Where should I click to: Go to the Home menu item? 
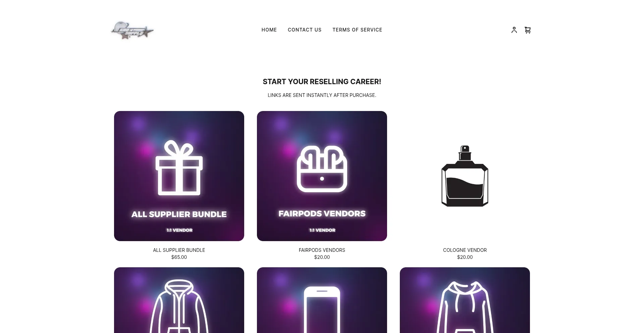point(269,30)
